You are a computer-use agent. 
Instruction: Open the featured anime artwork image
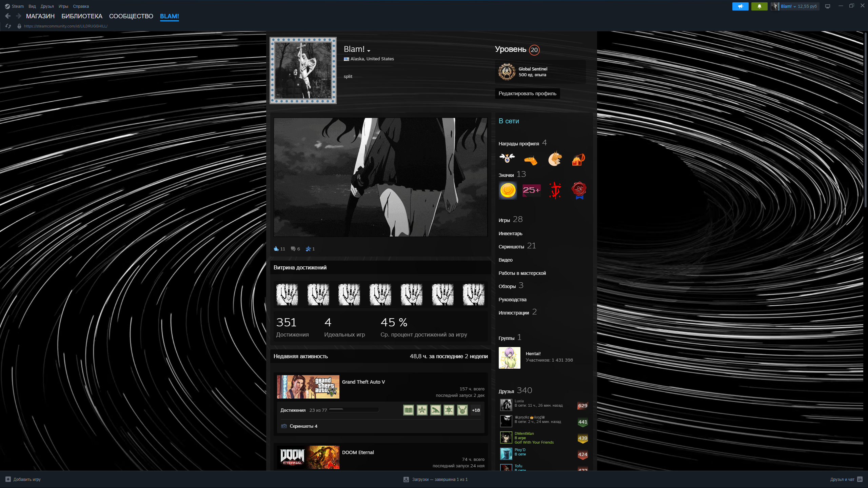(x=380, y=177)
